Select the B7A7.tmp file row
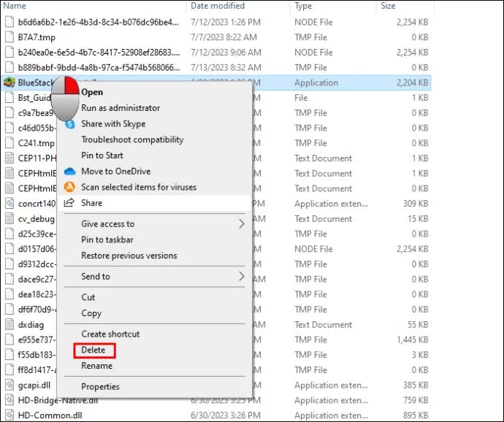504x422 pixels. click(x=37, y=37)
